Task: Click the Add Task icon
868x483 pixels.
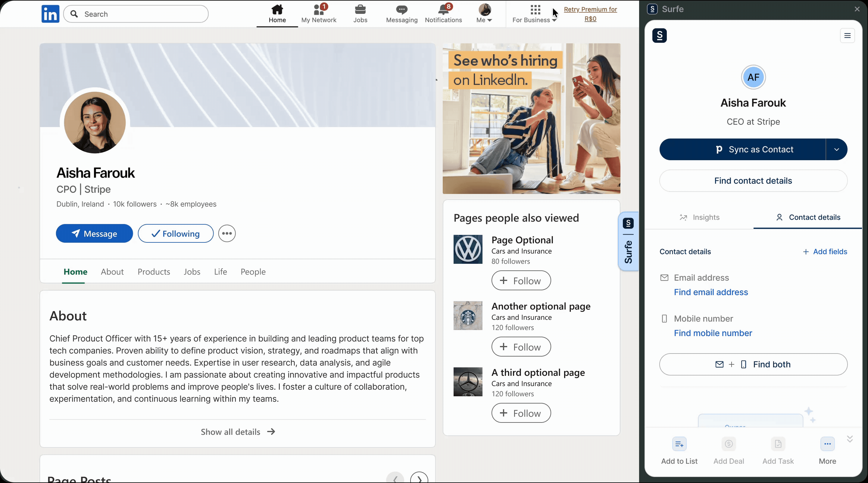Action: click(778, 444)
